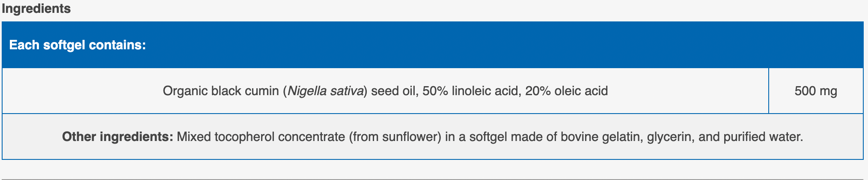Click the "Organic black cumin" text
Viewport: 868px width, 180px height.
(x=221, y=91)
